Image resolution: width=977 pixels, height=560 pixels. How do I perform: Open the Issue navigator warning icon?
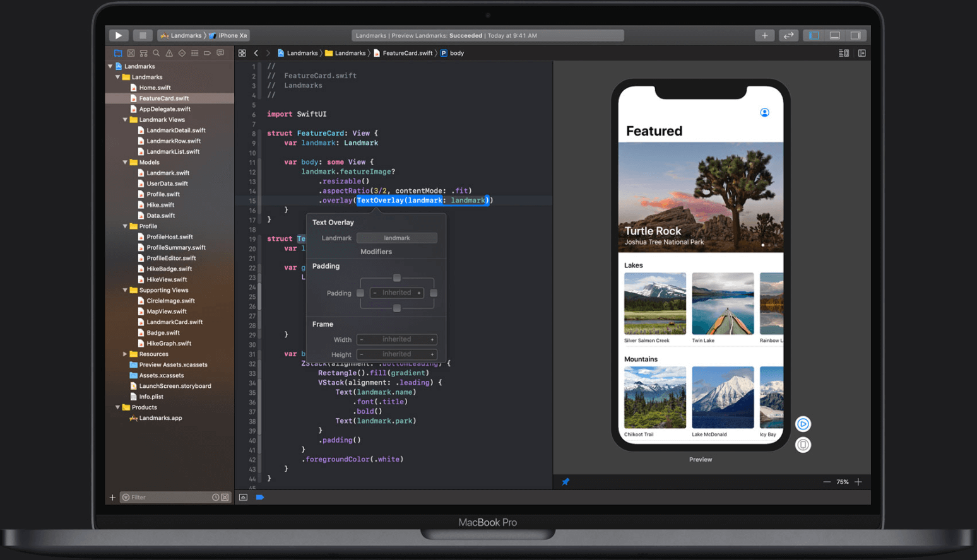[x=169, y=54]
